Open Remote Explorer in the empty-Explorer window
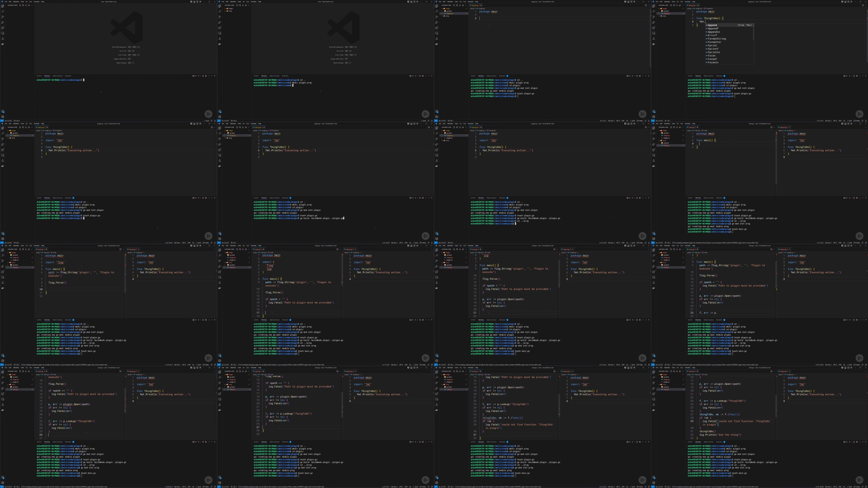The height and width of the screenshot is (488, 868). click(3, 33)
